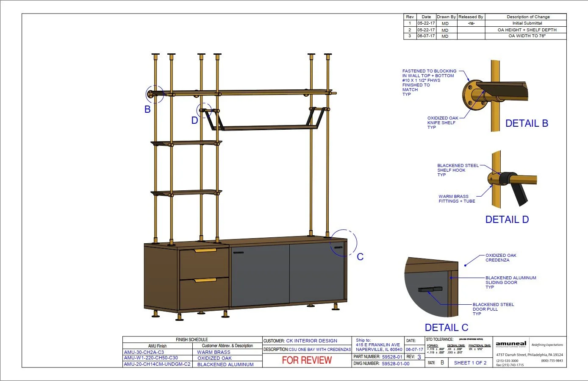The width and height of the screenshot is (588, 381).
Task: Click the Description of Change column header
Action: pyautogui.click(x=528, y=17)
